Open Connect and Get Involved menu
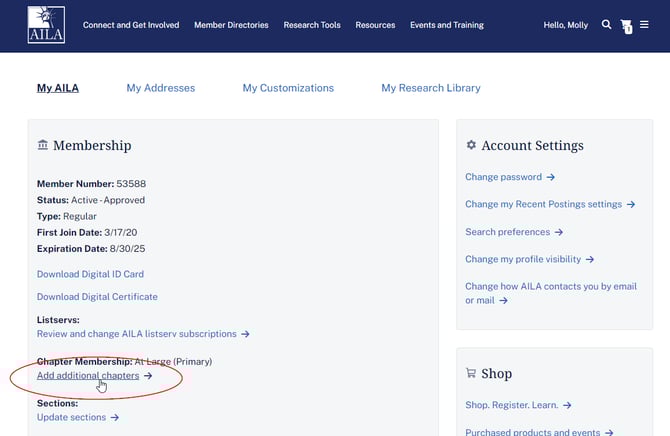 (131, 25)
